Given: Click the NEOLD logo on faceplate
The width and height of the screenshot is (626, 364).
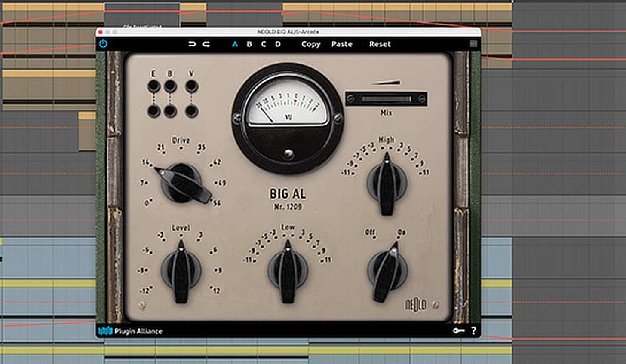Looking at the screenshot, I should click(x=416, y=305).
